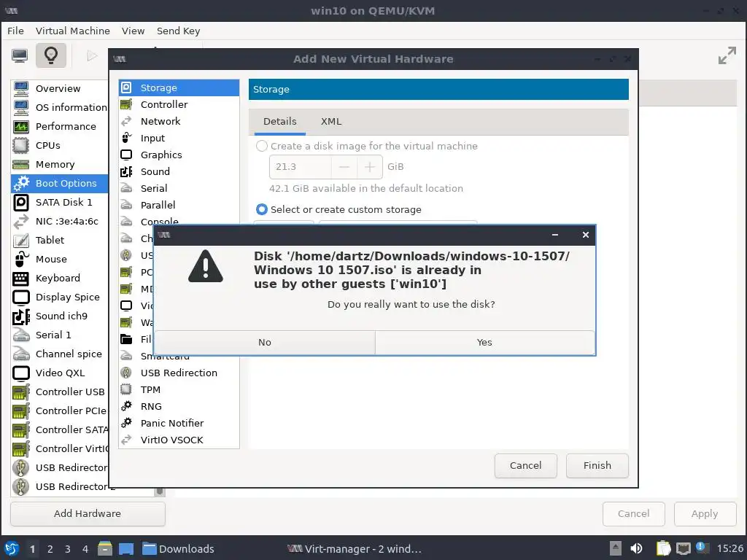
Task: Switch to the Details tab
Action: pos(279,122)
